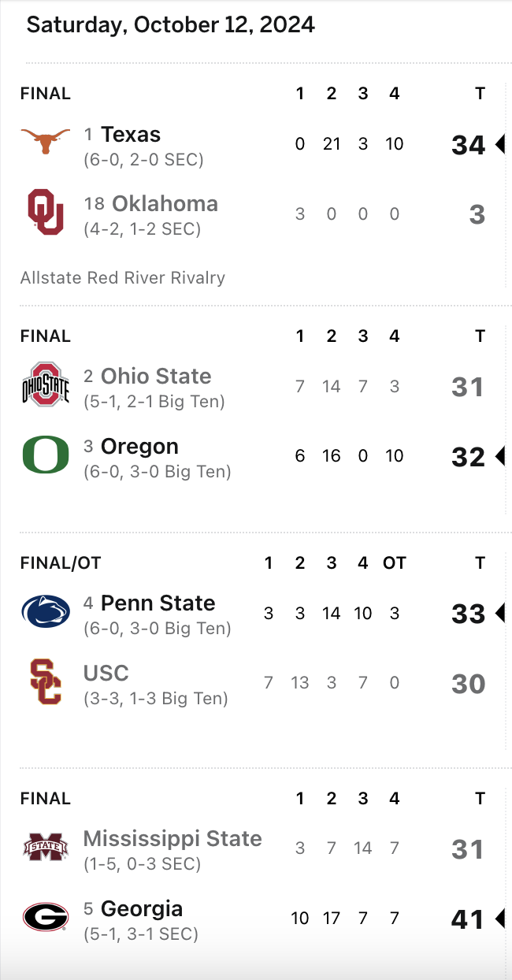The height and width of the screenshot is (980, 512).
Task: Open the USC Trojans SC logo
Action: click(x=45, y=682)
